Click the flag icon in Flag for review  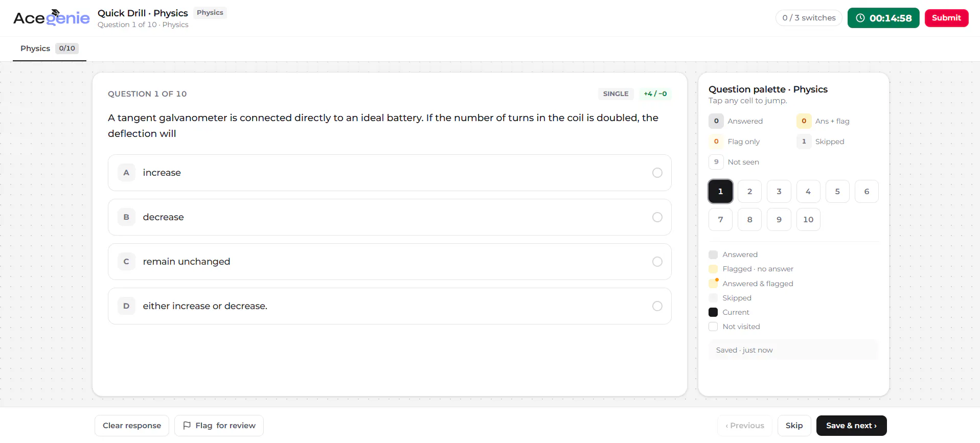187,425
